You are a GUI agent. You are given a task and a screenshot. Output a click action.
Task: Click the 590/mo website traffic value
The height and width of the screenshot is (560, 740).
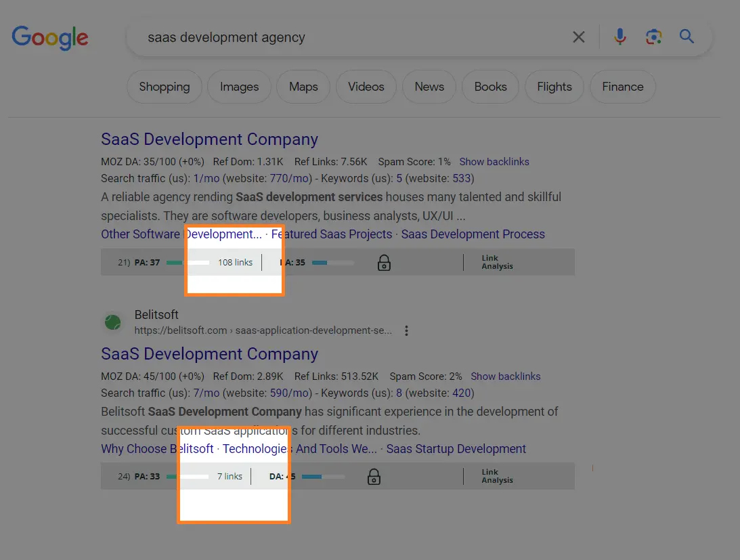pyautogui.click(x=290, y=393)
